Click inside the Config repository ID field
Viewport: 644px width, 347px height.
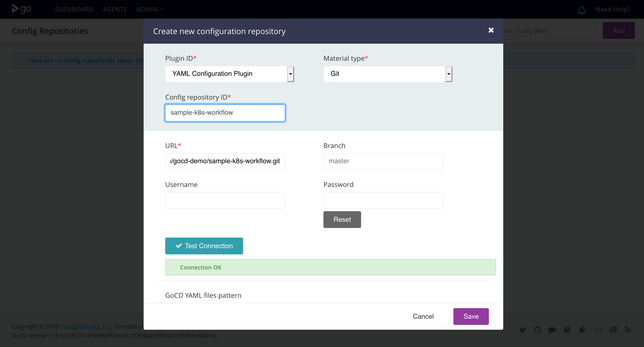[x=225, y=113]
